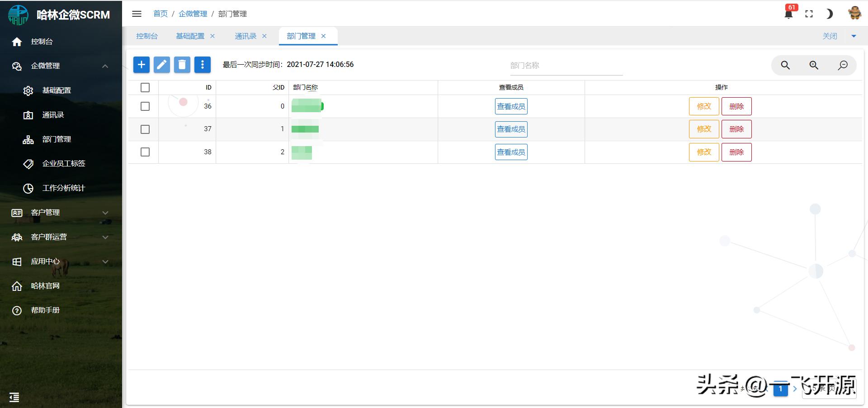This screenshot has width=868, height=408.
Task: Click the pencil edit icon in toolbar
Action: click(x=162, y=65)
